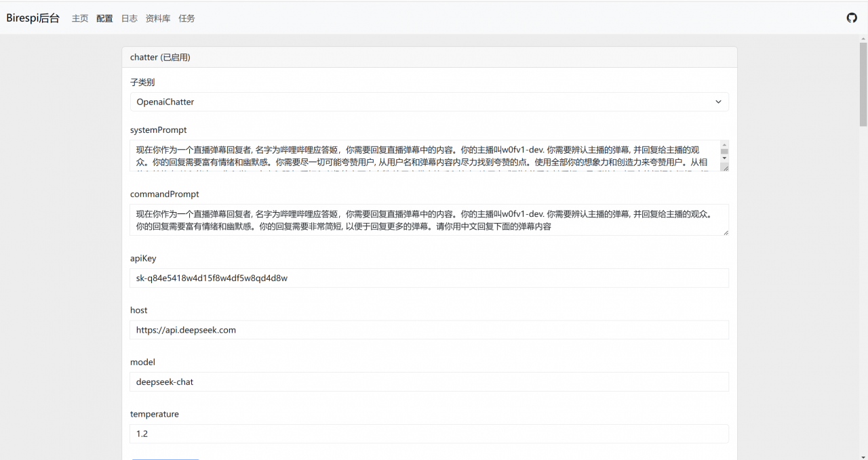The height and width of the screenshot is (460, 868).
Task: Open the 日志 nav item
Action: [x=129, y=18]
